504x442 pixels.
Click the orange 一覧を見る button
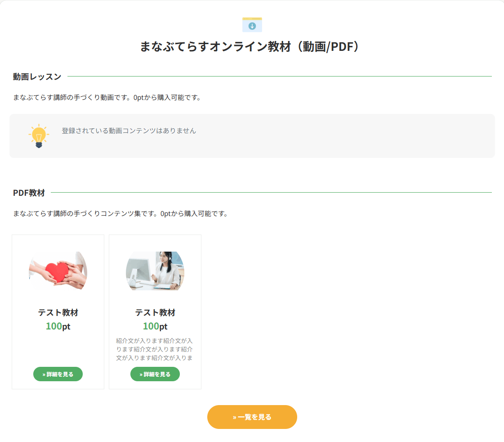[252, 417]
